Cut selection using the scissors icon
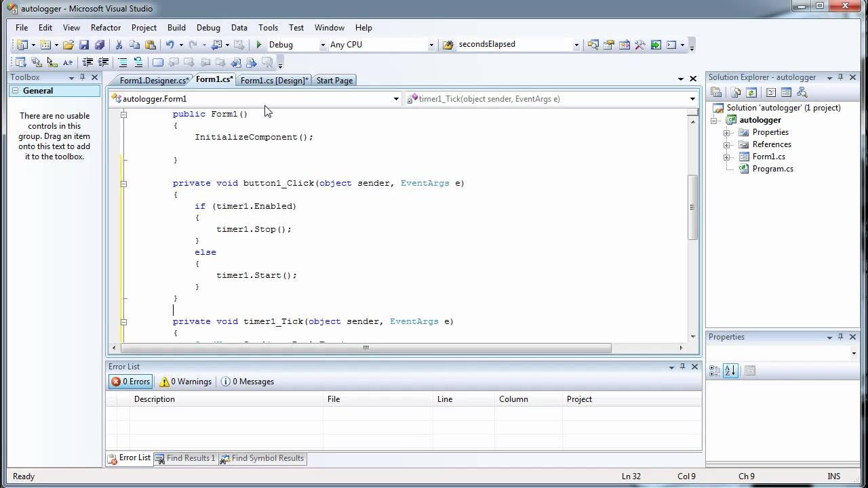The image size is (868, 488). [x=119, y=45]
